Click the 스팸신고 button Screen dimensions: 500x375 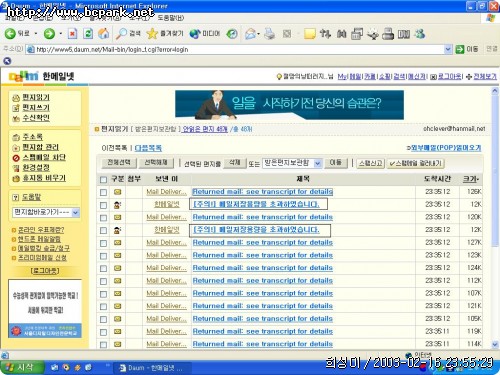pos(370,163)
